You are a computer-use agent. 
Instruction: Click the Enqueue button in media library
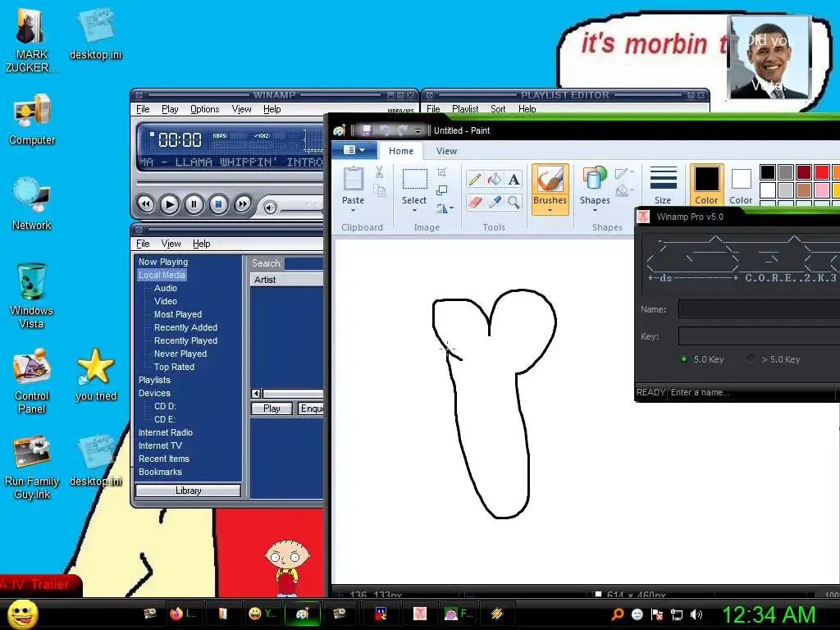pos(311,409)
